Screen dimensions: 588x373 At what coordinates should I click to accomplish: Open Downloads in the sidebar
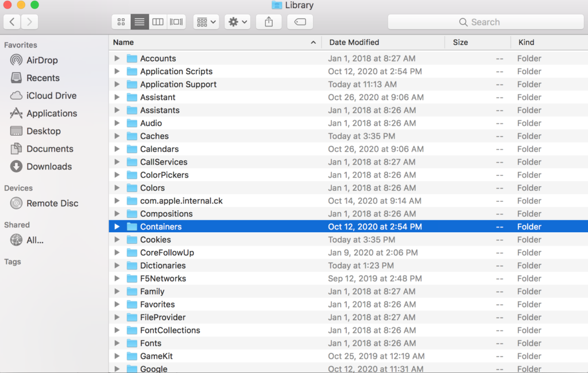[x=49, y=167]
